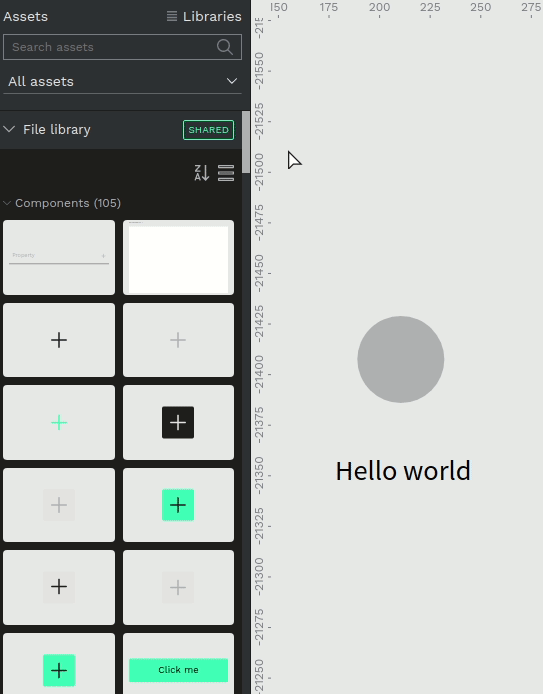543x694 pixels.
Task: Click the assets panel scrollbar thumb
Action: pyautogui.click(x=246, y=143)
